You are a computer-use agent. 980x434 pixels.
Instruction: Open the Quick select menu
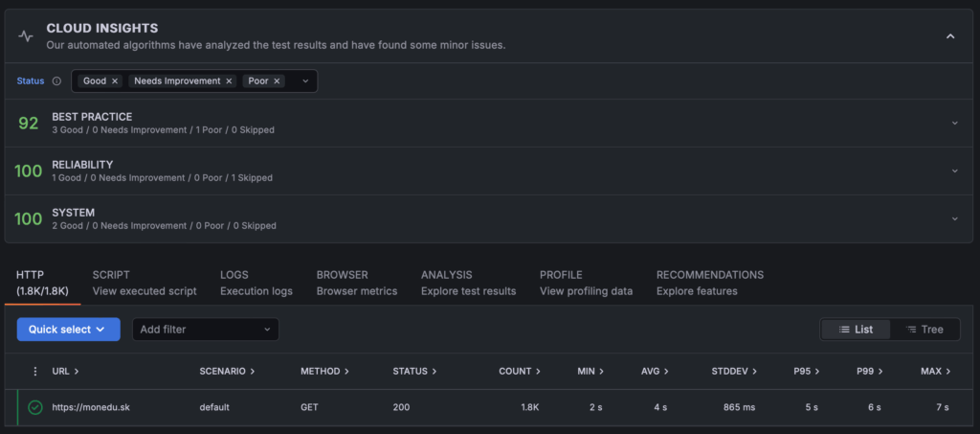click(68, 330)
